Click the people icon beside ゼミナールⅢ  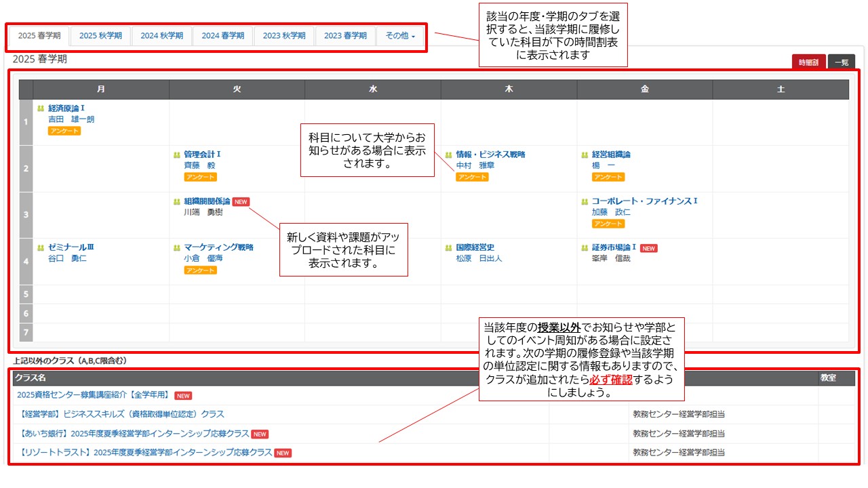tap(41, 248)
